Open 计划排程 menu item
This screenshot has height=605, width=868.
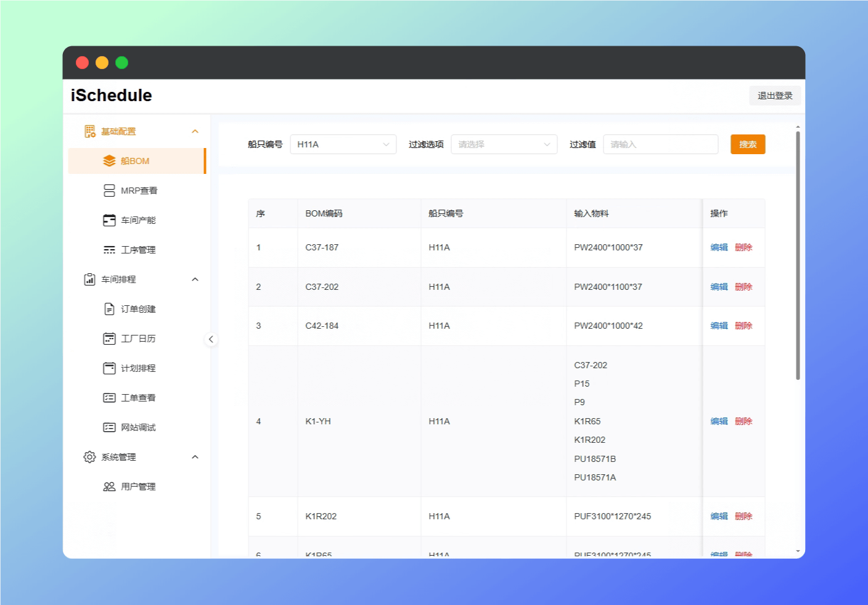[137, 368]
